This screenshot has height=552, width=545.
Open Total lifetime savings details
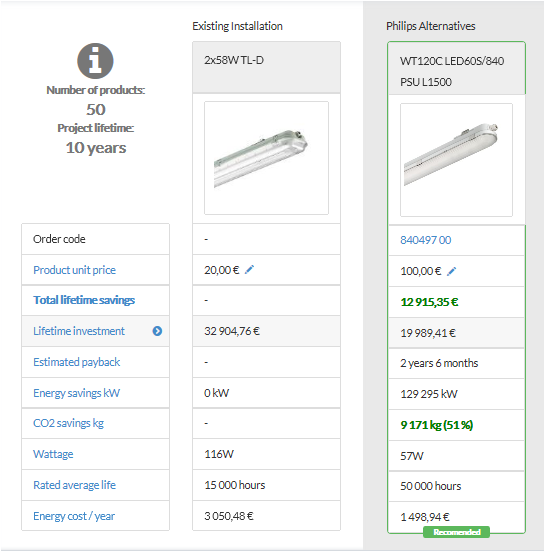click(x=84, y=300)
